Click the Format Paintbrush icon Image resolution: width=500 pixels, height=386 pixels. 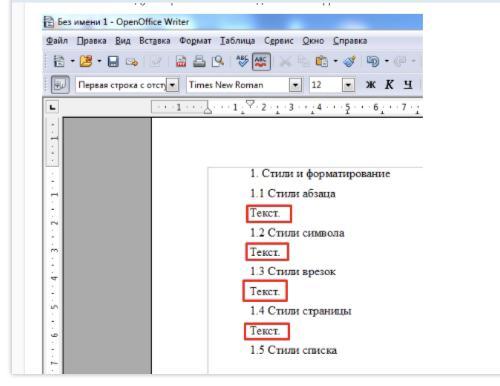coord(350,62)
